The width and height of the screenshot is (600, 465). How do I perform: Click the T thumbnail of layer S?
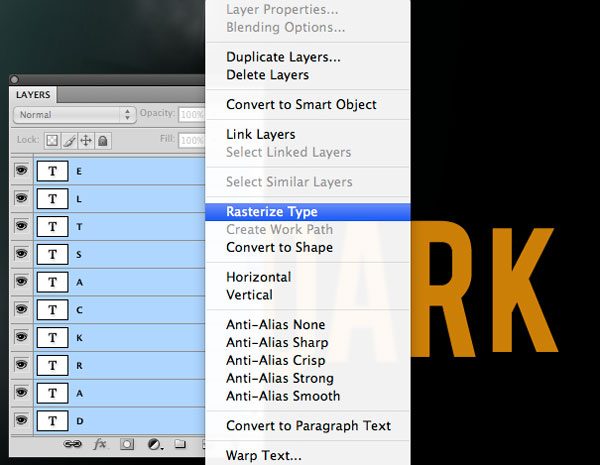pyautogui.click(x=51, y=254)
